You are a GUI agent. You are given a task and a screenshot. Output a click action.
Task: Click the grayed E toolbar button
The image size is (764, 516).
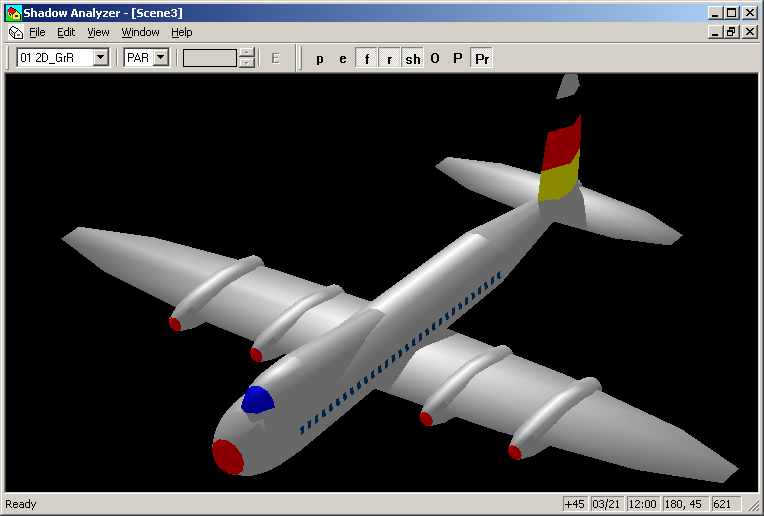click(275, 58)
